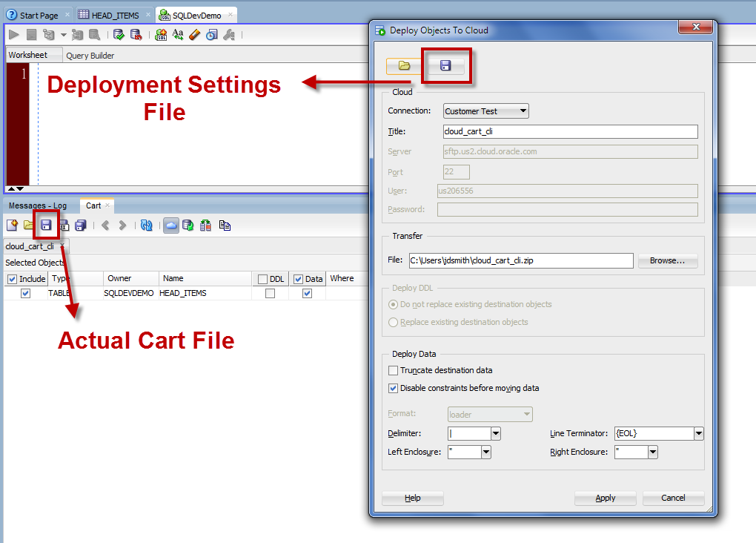Screen dimensions: 756x543
Task: Go back with the Cart left chevron
Action: pyautogui.click(x=105, y=226)
